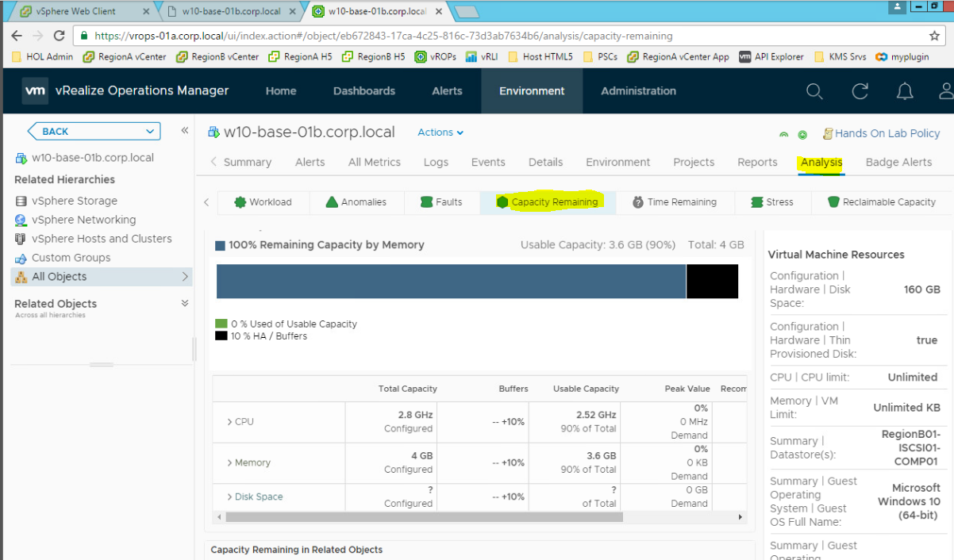Click the Faults badge icon
This screenshot has height=560, width=954.
coord(426,202)
